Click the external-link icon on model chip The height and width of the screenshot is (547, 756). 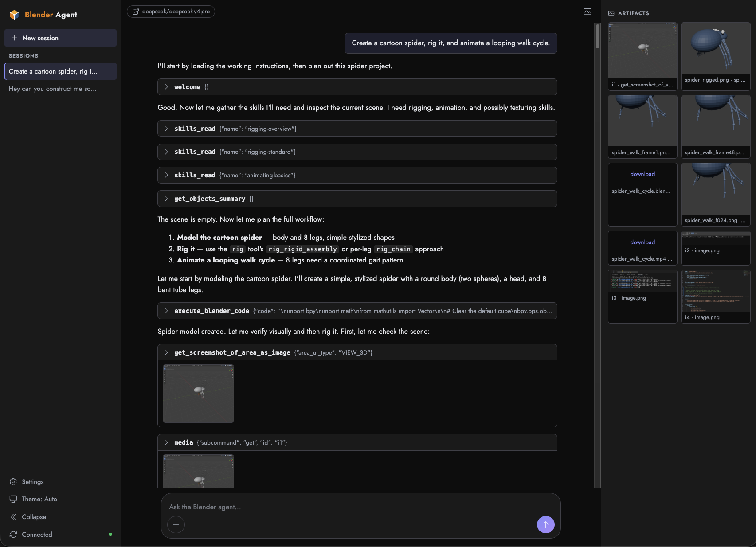click(x=136, y=12)
